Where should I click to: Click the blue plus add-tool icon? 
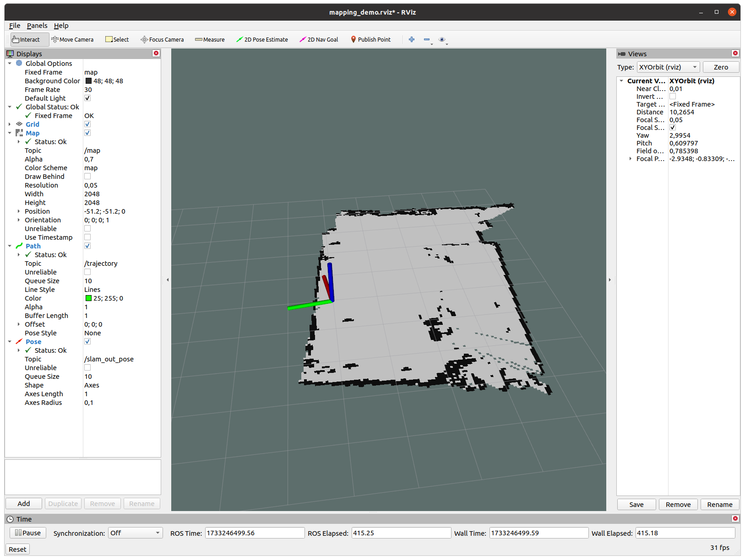412,40
